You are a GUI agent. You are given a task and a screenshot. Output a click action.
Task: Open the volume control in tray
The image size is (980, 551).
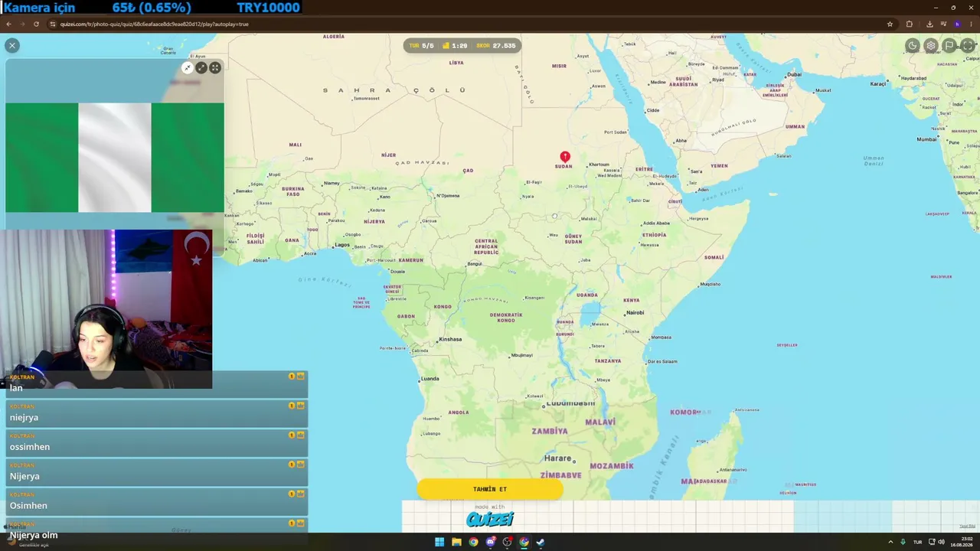[941, 542]
